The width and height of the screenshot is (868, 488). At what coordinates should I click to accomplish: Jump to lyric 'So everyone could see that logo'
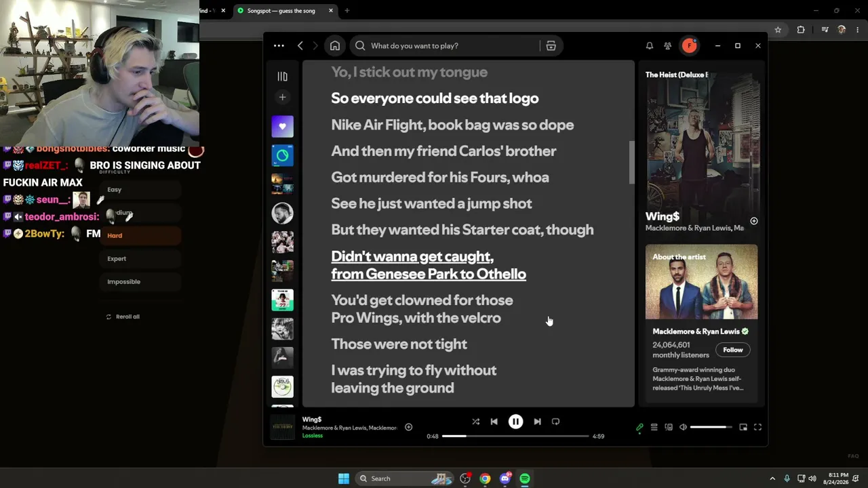point(435,98)
